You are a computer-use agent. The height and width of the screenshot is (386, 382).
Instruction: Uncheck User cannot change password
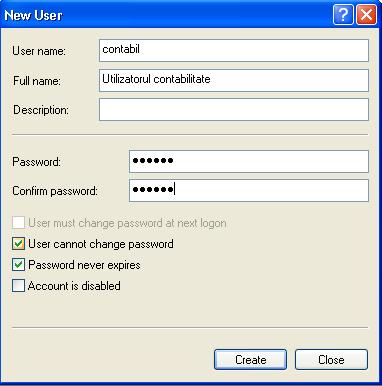pyautogui.click(x=18, y=244)
